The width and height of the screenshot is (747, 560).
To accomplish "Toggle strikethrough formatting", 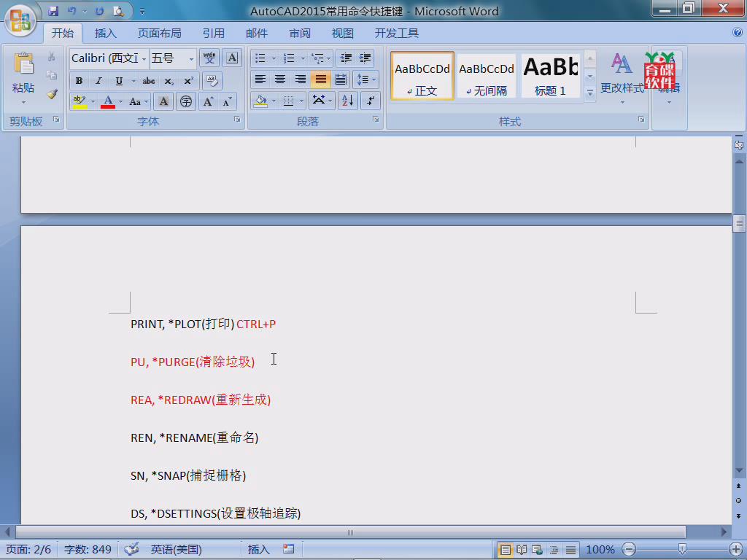I will pyautogui.click(x=149, y=81).
